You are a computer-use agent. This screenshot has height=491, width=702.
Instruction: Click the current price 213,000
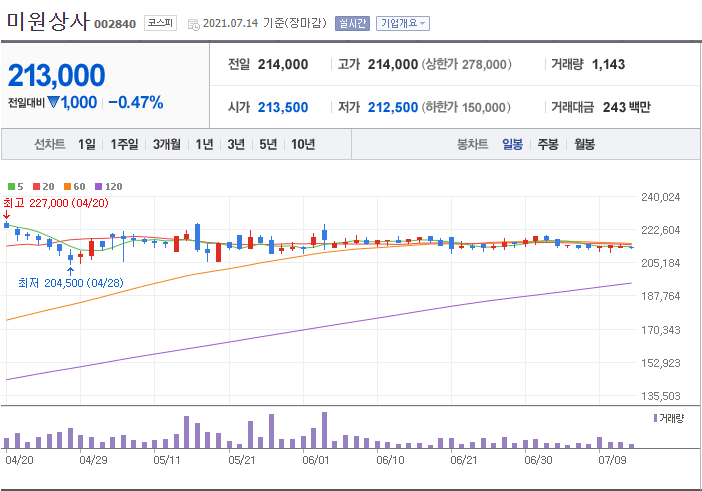click(x=56, y=75)
